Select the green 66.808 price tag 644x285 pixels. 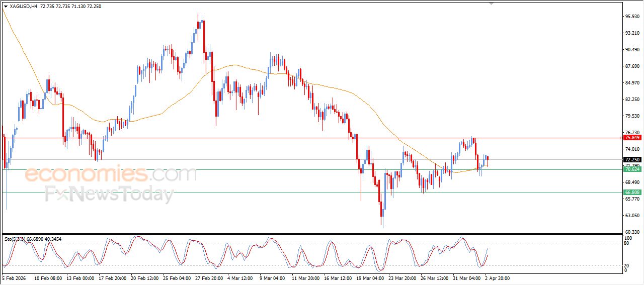(632, 193)
